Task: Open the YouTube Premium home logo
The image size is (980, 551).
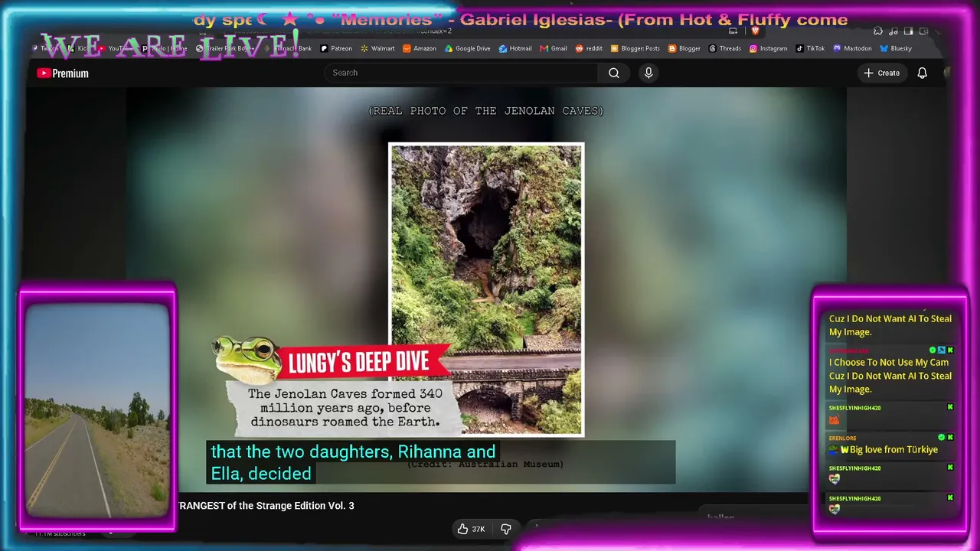Action: pyautogui.click(x=63, y=73)
